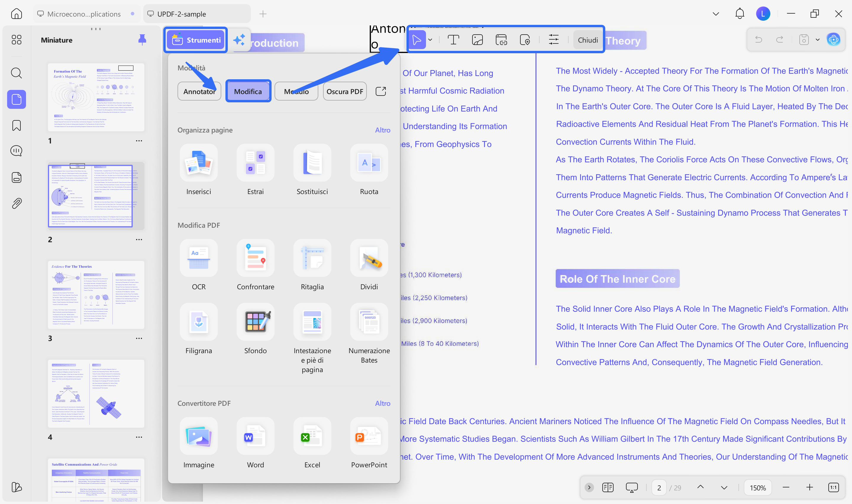This screenshot has height=504, width=852.
Task: Select the cursor selection tool
Action: click(x=417, y=40)
